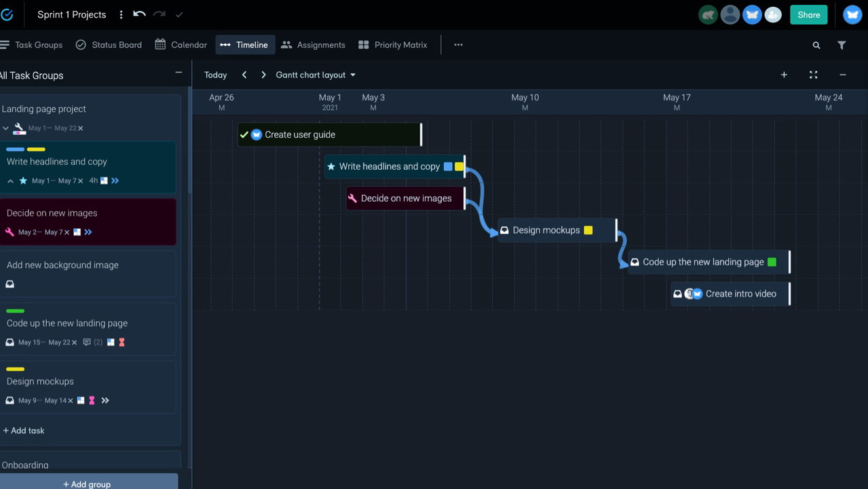Clear the Landing page project date range
This screenshot has height=489, width=868.
[x=81, y=128]
